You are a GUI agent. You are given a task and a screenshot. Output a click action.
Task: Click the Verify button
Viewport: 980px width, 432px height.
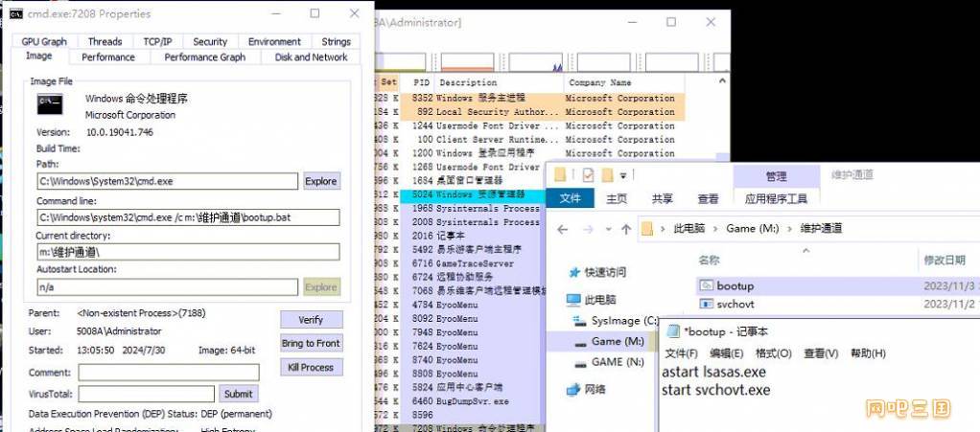311,320
